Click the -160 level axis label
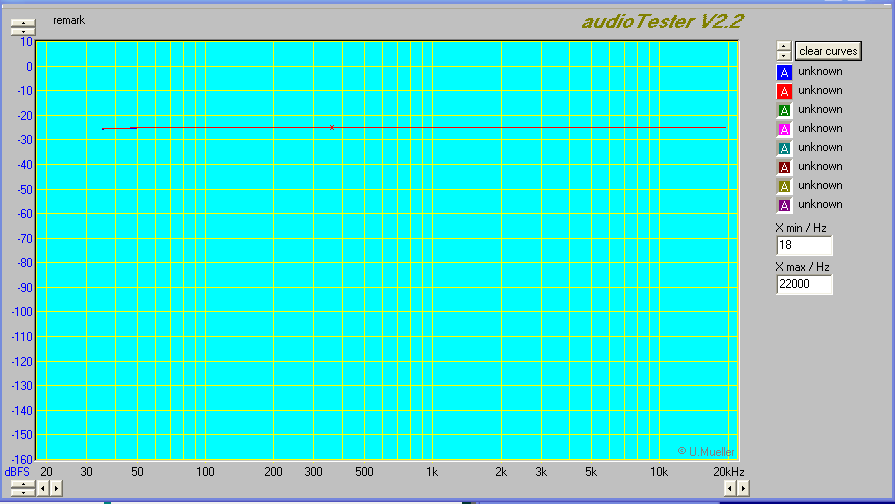895x504 pixels. (22, 459)
